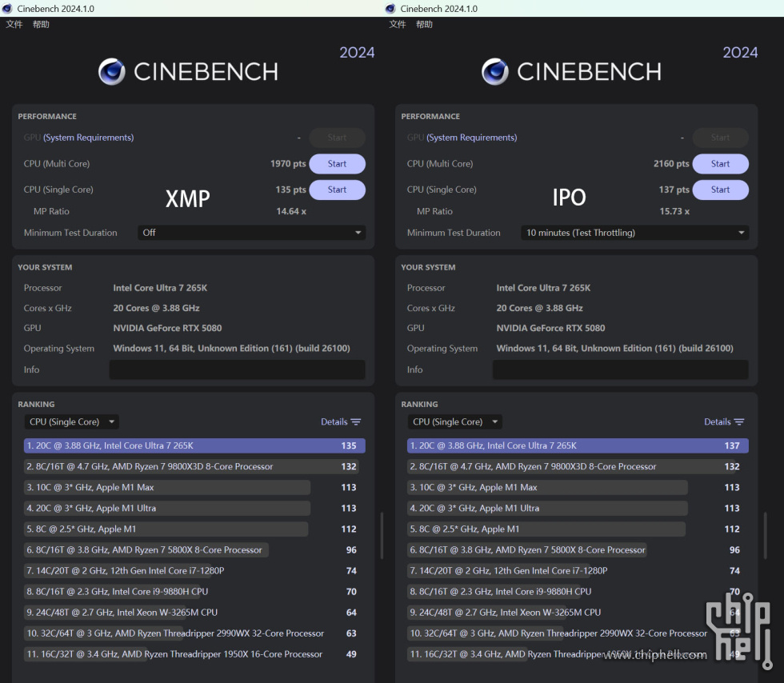Open the CPU (Single Core) ranking dropdown in right window
This screenshot has height=683, width=784.
tap(455, 422)
